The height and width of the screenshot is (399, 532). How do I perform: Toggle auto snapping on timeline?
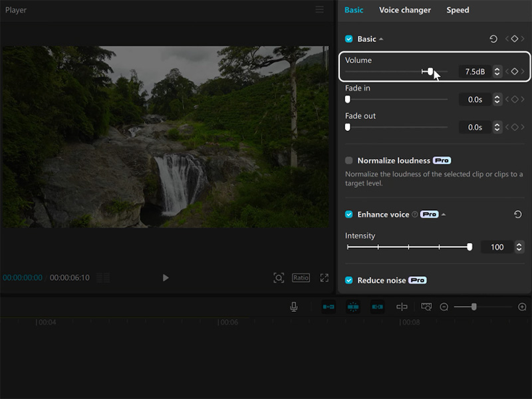coord(353,307)
